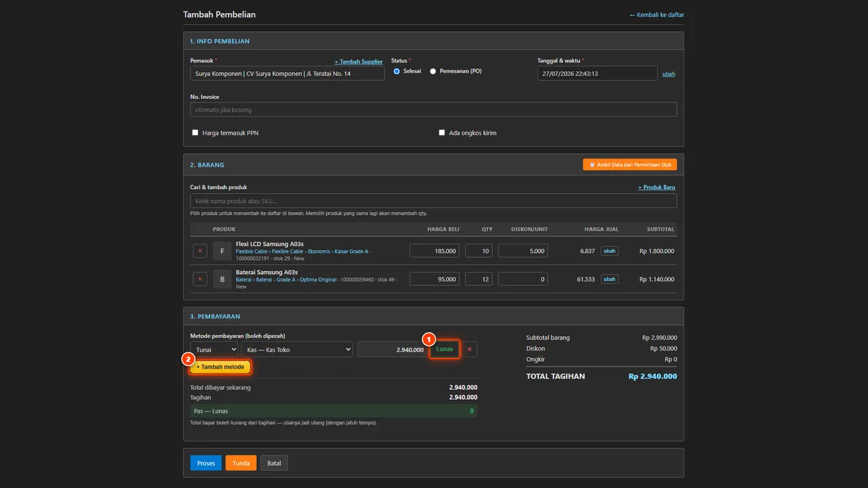Click the HARGA BELI column header
The height and width of the screenshot is (488, 868).
pyautogui.click(x=443, y=229)
